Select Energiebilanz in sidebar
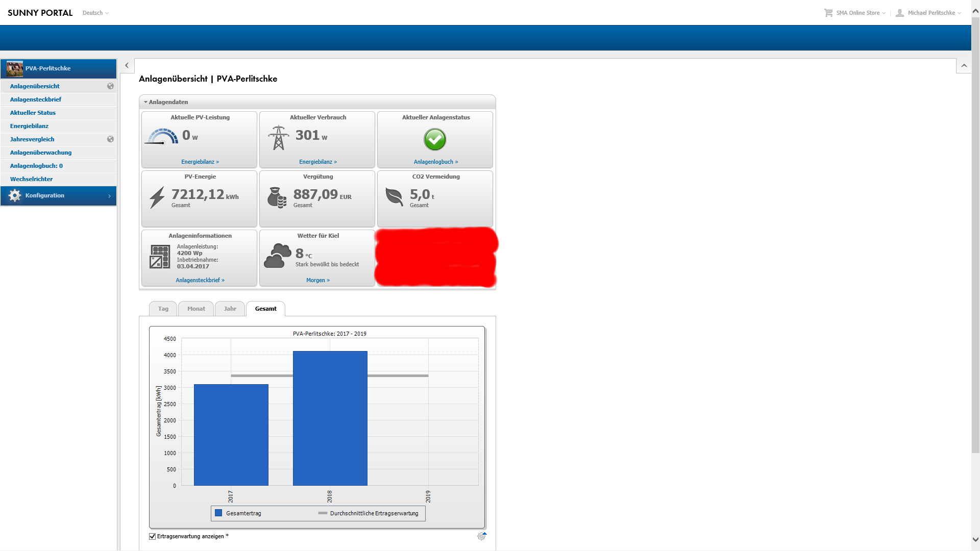Viewport: 980px width, 551px height. [29, 126]
